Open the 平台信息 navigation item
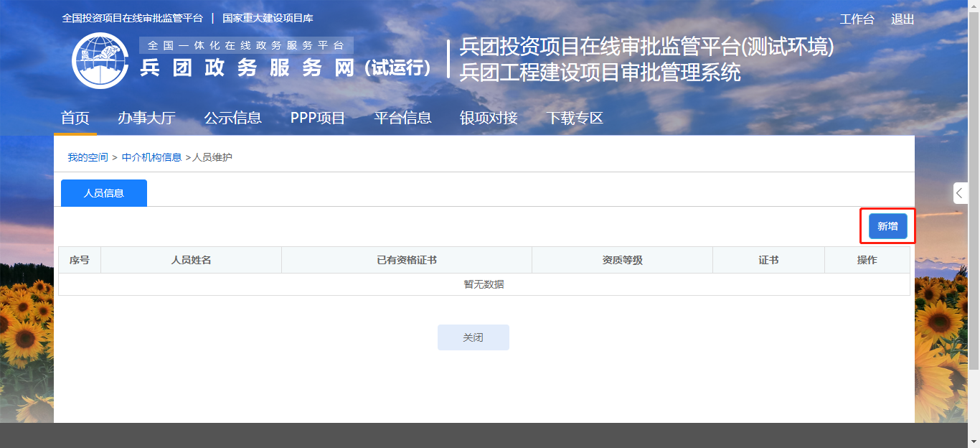The width and height of the screenshot is (980, 448). (x=402, y=118)
